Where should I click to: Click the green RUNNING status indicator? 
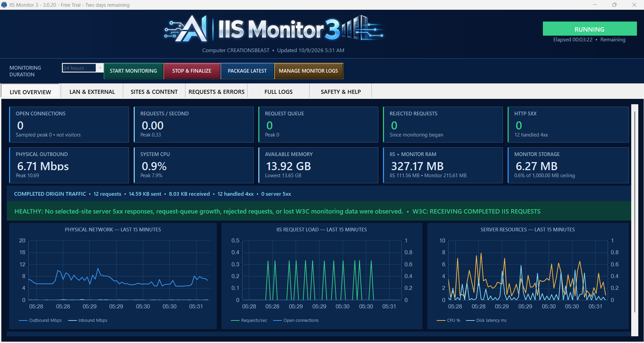coord(590,29)
